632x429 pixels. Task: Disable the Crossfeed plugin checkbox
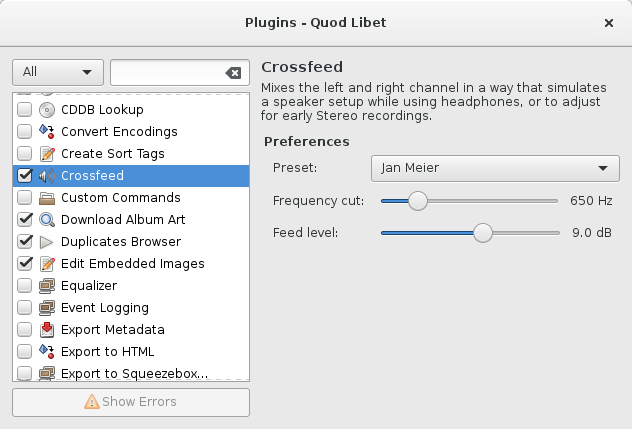[x=25, y=176]
